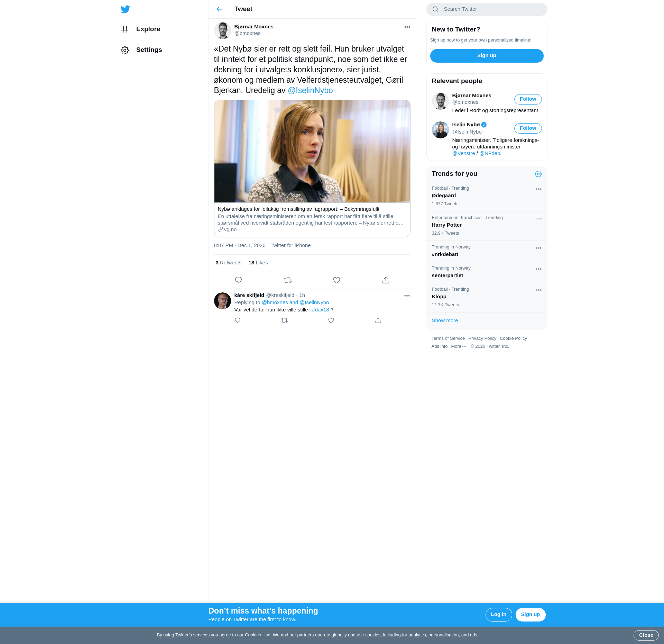Expand the footer More menu
The image size is (664, 644).
click(459, 346)
